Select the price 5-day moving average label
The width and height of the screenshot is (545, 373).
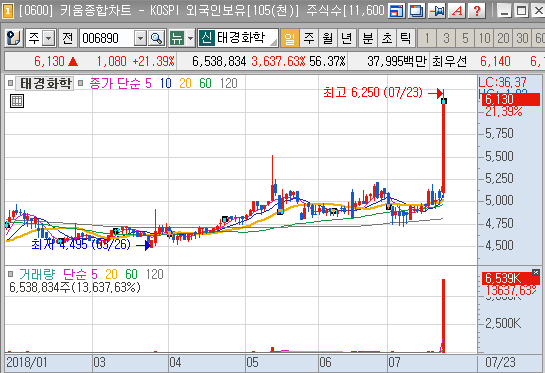pos(148,83)
